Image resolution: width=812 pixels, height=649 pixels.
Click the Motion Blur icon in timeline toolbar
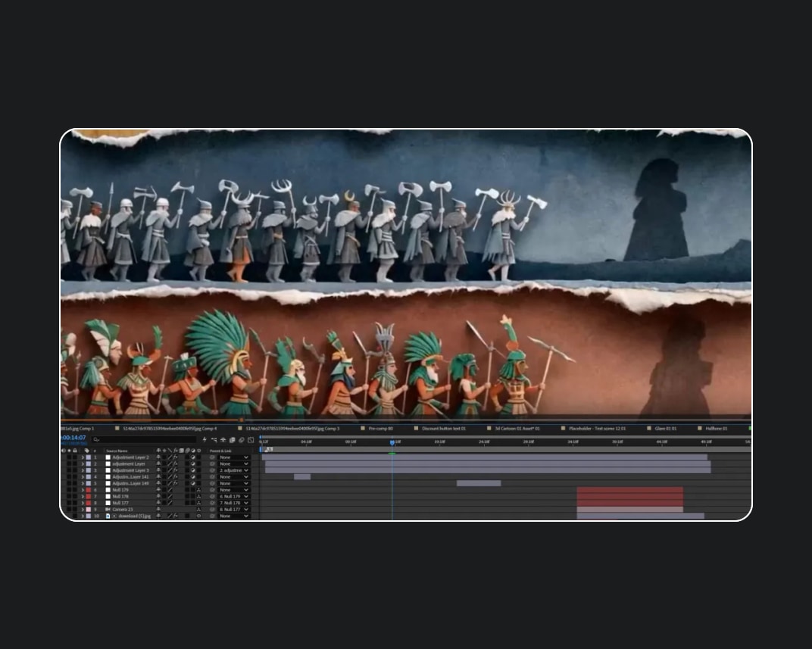coord(242,440)
